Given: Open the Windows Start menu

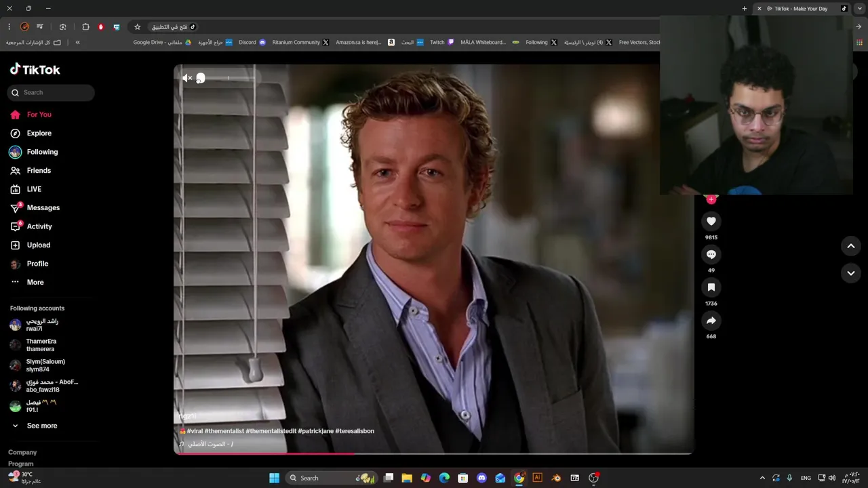Looking at the screenshot, I should (274, 478).
